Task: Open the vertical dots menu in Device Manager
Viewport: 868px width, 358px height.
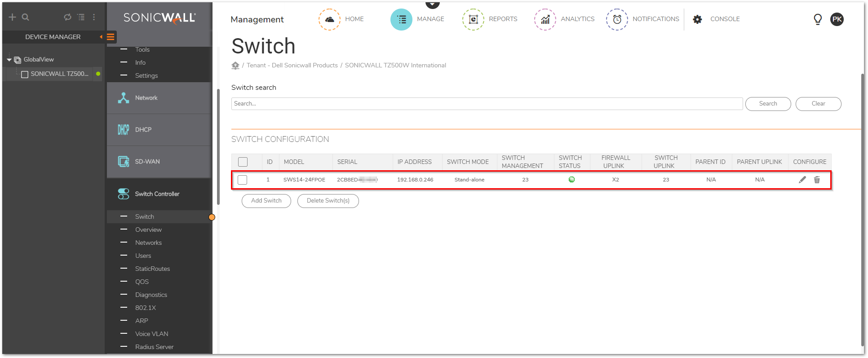Action: 94,17
